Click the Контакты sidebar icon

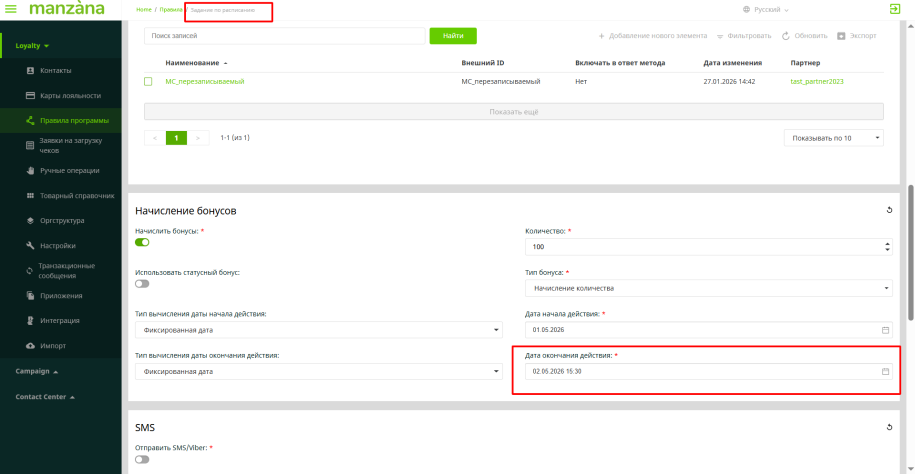[30, 71]
